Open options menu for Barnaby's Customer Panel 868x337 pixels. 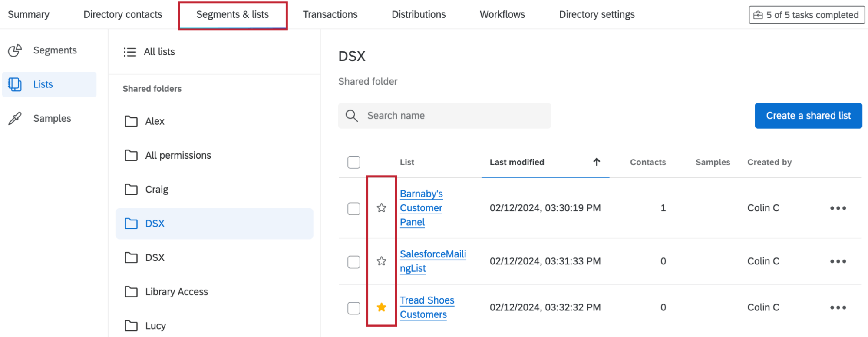(x=838, y=208)
